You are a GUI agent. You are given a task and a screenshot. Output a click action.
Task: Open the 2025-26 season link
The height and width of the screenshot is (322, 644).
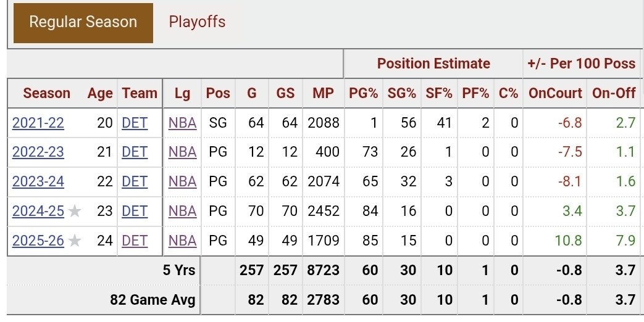(x=38, y=241)
